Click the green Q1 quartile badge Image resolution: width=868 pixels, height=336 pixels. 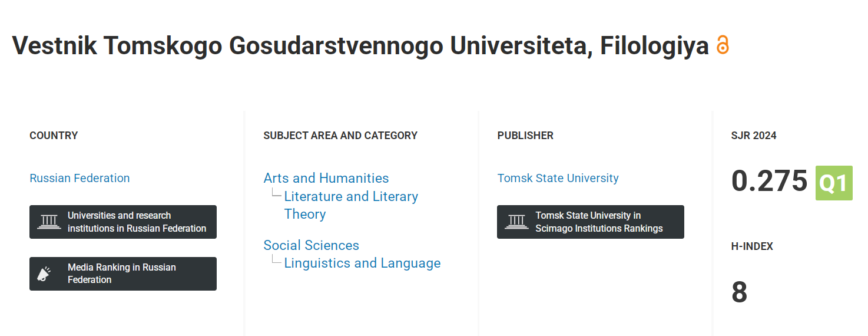pos(834,183)
